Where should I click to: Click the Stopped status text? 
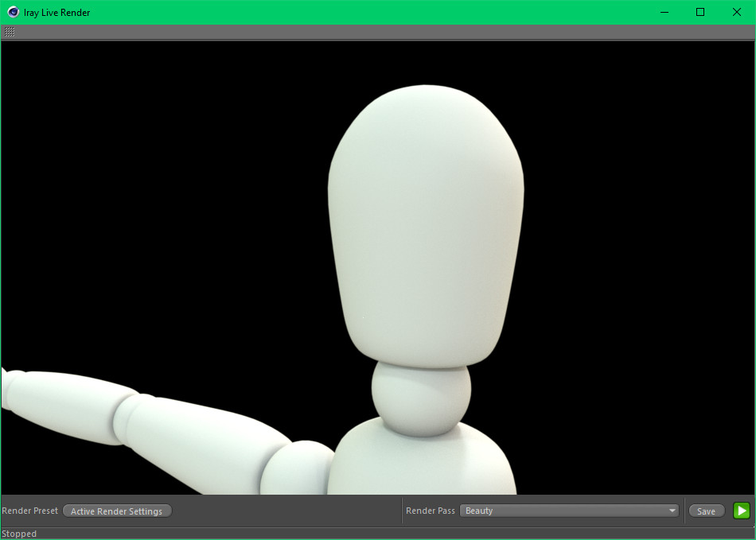coord(19,534)
